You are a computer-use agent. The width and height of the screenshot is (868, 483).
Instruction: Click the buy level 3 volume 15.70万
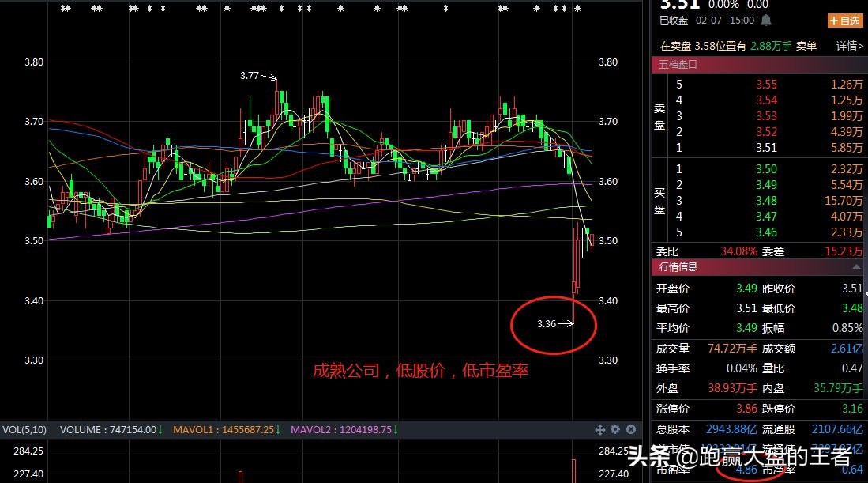pyautogui.click(x=845, y=201)
